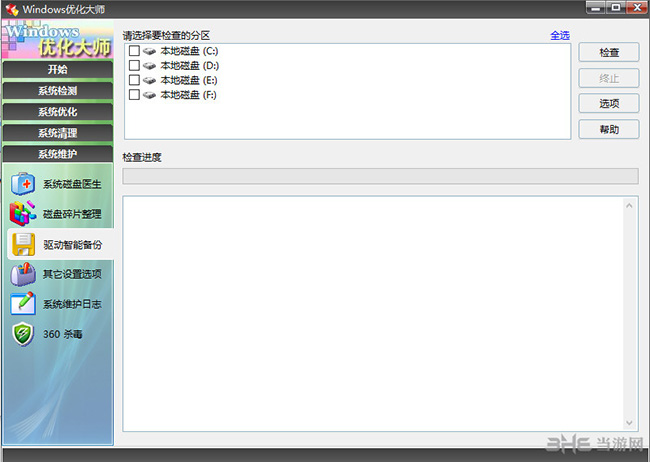Screen dimensions: 650x462
Task: Click the Windows优化大师 title bar logo icon
Action: pos(12,9)
